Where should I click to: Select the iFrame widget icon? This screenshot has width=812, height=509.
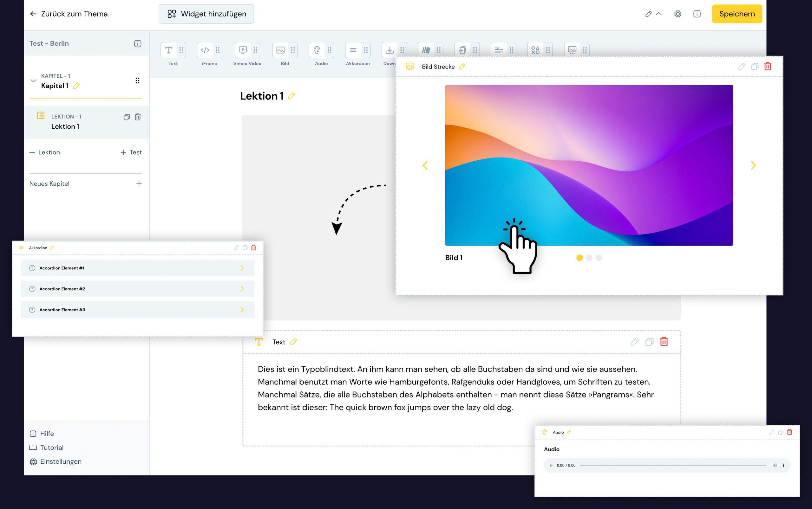[205, 50]
